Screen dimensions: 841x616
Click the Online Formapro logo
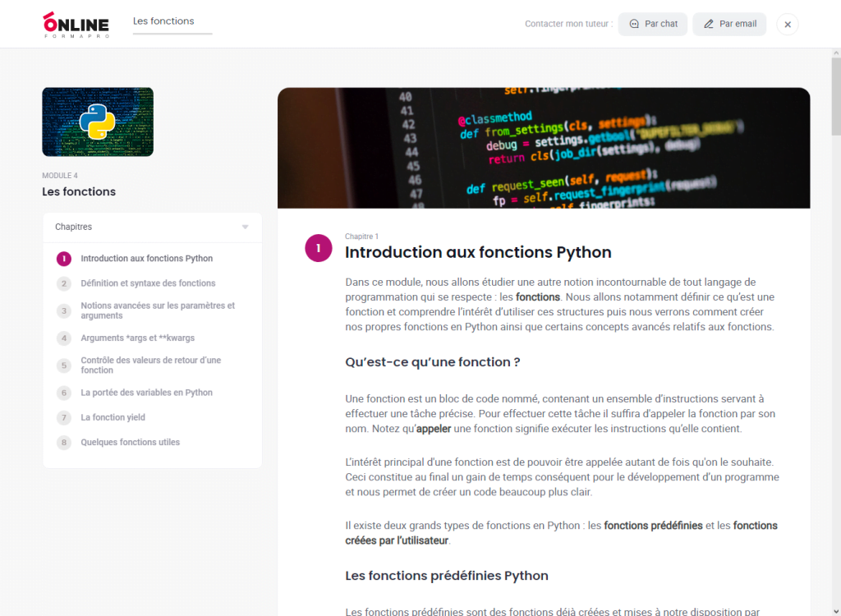(x=76, y=25)
